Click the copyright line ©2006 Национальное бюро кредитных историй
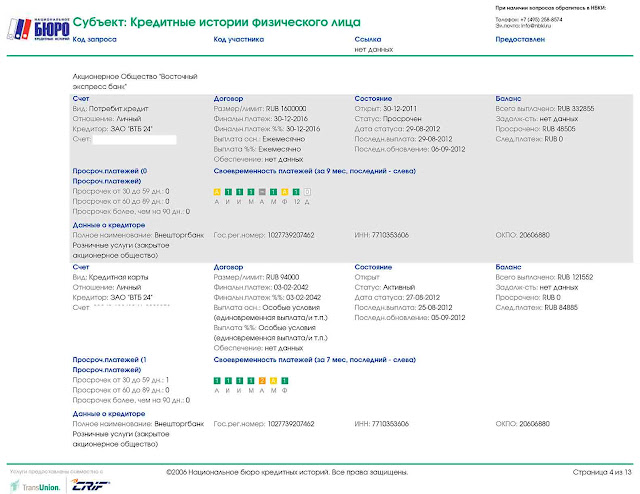This screenshot has height=494, width=640. (x=287, y=472)
